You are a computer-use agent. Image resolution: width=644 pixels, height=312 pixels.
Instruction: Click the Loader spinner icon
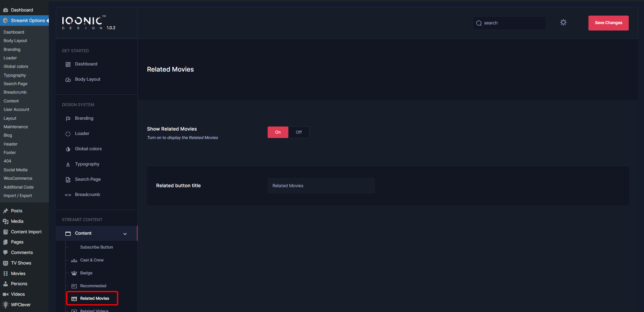click(68, 134)
